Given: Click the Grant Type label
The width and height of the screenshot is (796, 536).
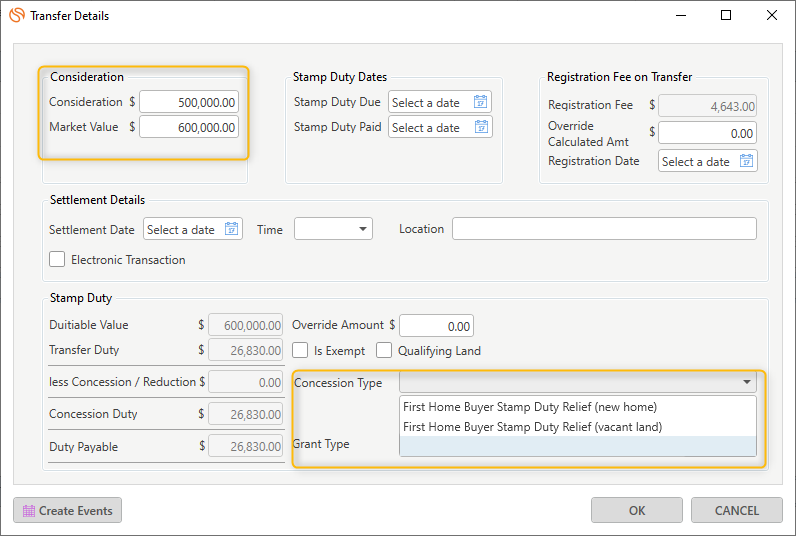Looking at the screenshot, I should (x=321, y=444).
